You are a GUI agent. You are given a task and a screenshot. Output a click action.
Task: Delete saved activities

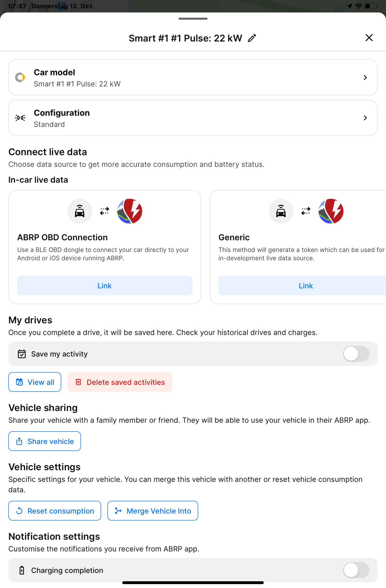[x=120, y=382]
